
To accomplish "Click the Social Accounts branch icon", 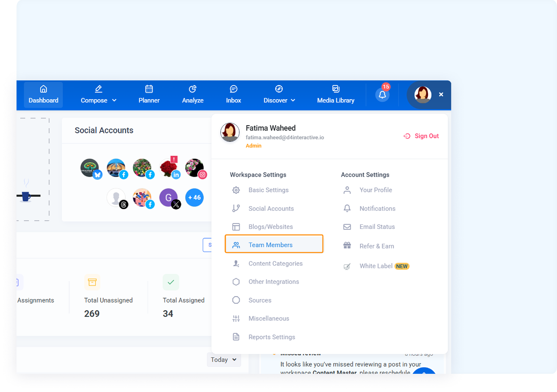I will click(x=236, y=208).
